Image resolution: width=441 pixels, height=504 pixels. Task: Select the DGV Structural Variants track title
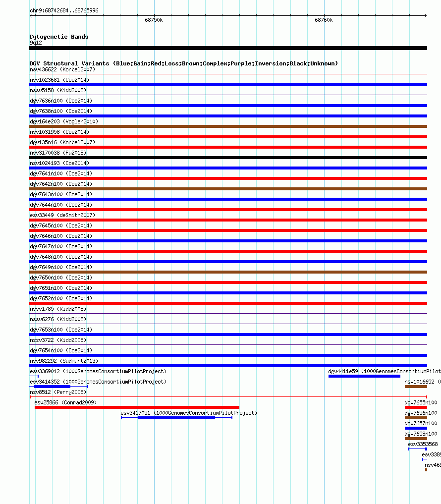pos(183,63)
